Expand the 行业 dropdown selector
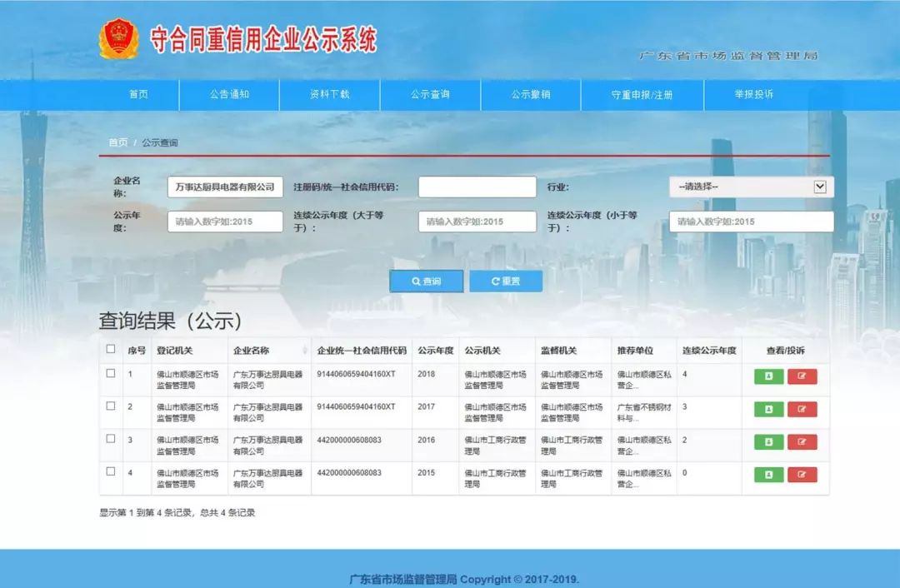 click(751, 187)
